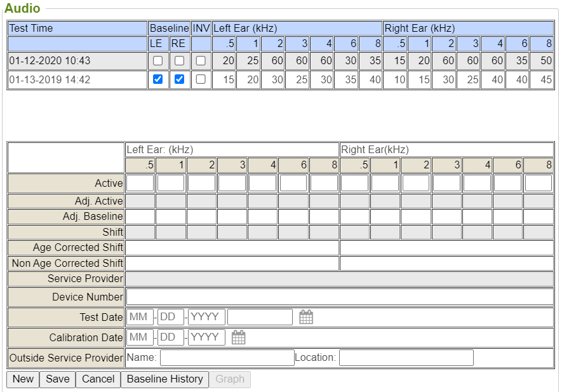Screen dimensions: 562x392
Task: Cancel the current audio entry
Action: (x=98, y=379)
